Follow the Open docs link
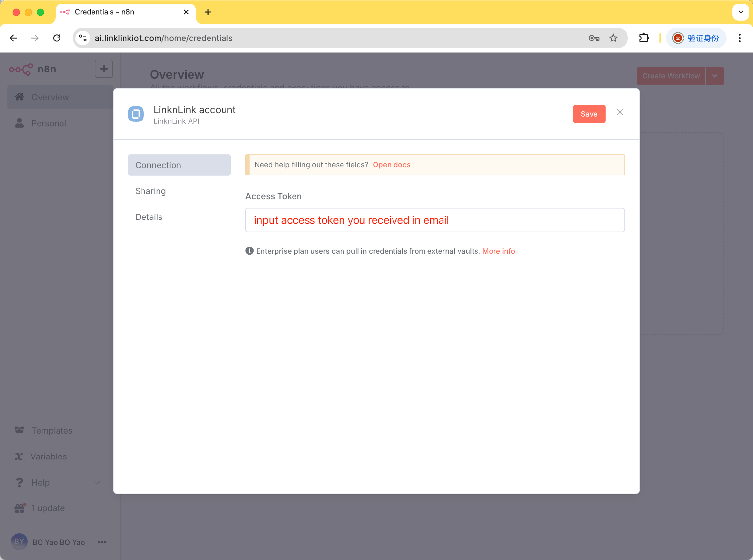This screenshot has width=753, height=560. coord(392,165)
